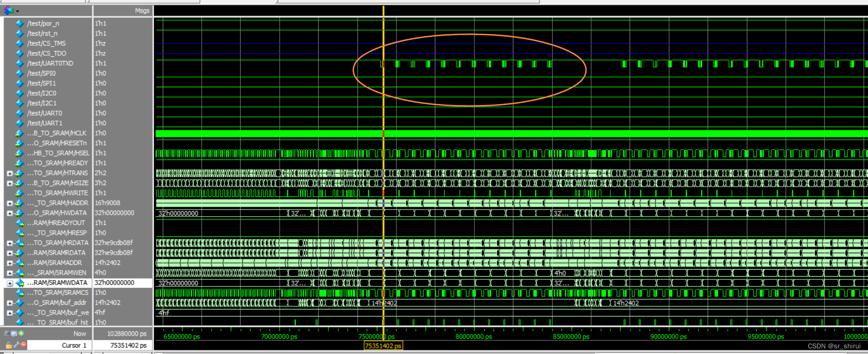
Task: Edit Cursor 1 with the wrench icon
Action: point(16,345)
